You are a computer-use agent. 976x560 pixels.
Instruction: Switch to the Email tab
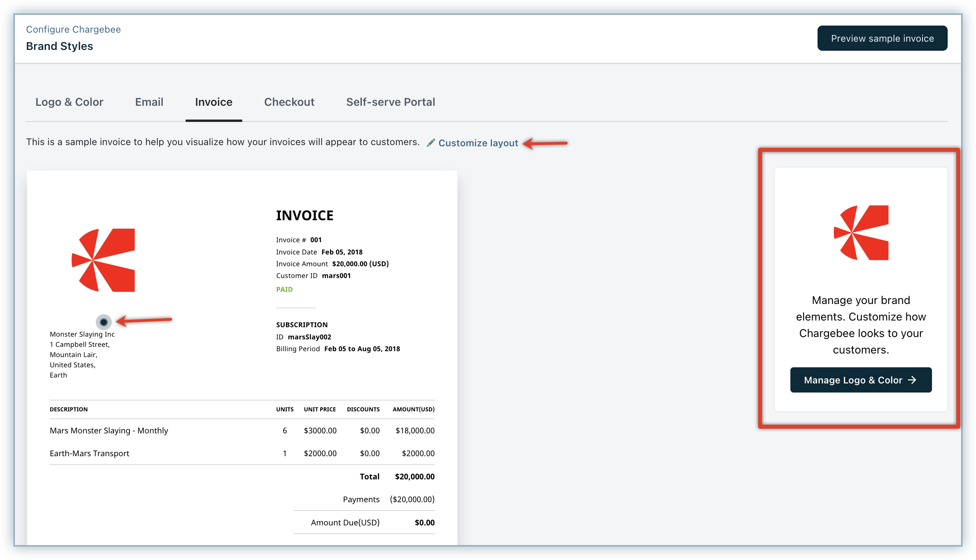point(149,102)
